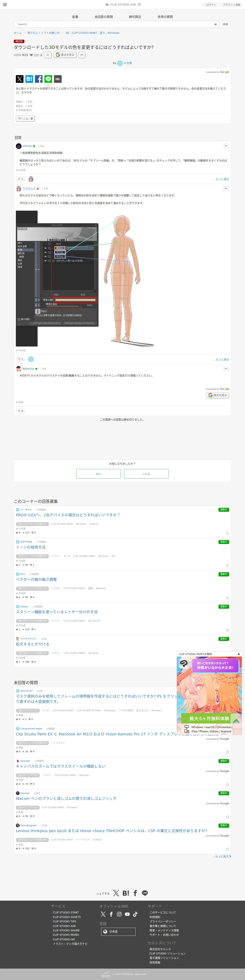This screenshot has width=245, height=980.
Task: Share the question on Facebook
Action: [39, 79]
